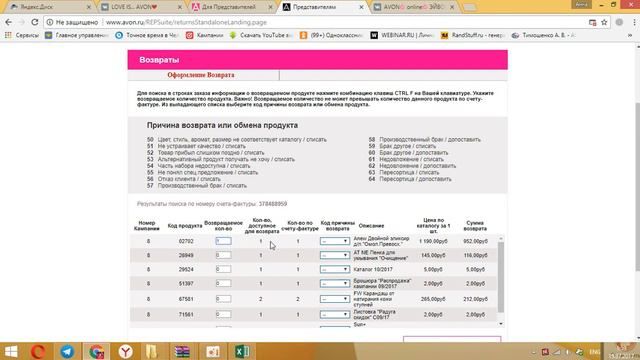Open a new browser tab
Viewport: 640px width, 360px height.
coord(469,7)
